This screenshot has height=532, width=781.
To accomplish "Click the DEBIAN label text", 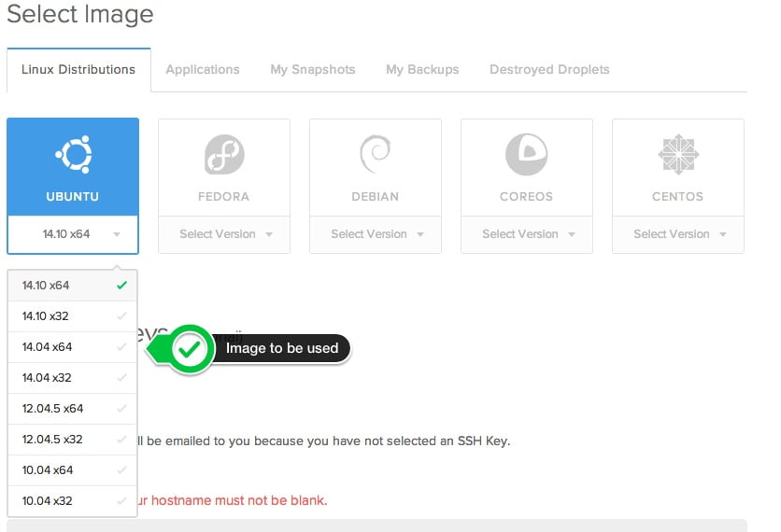I will point(375,197).
